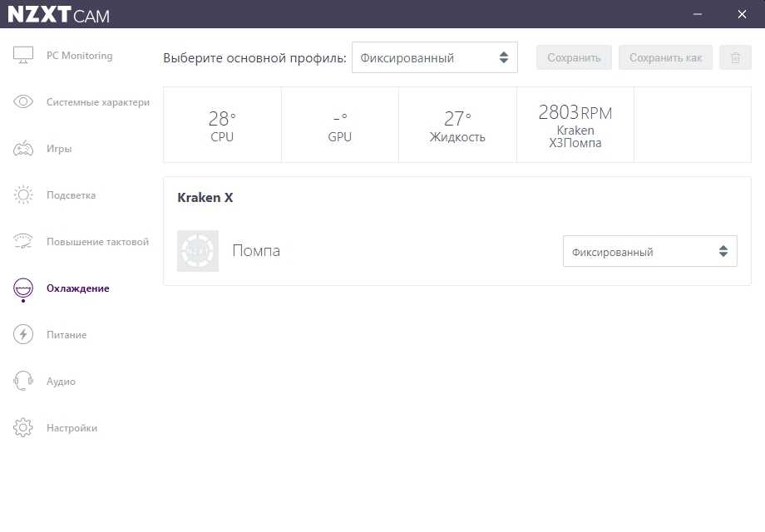Select the CPU temperature tile
The width and height of the screenshot is (765, 532).
pyautogui.click(x=222, y=125)
